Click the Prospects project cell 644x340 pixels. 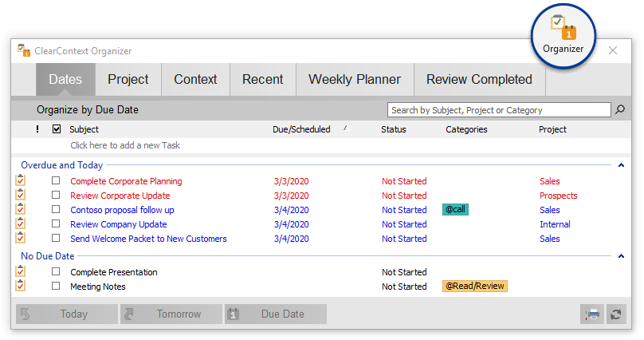point(559,196)
